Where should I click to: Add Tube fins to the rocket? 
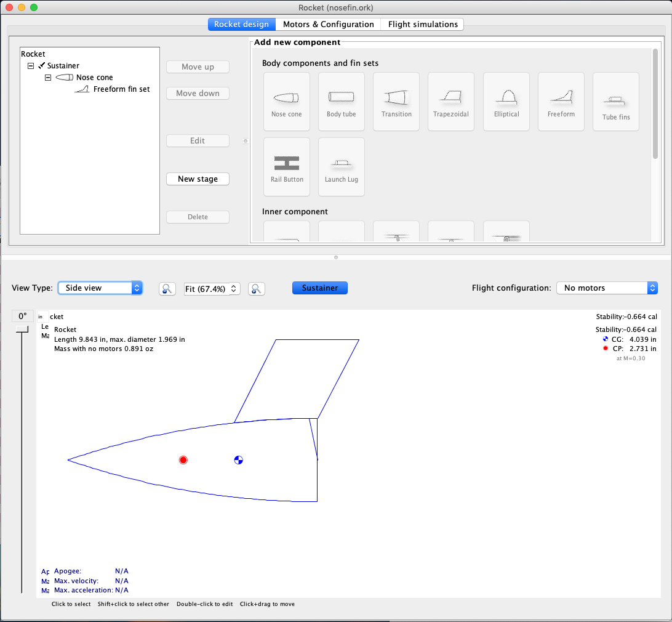[x=615, y=102]
